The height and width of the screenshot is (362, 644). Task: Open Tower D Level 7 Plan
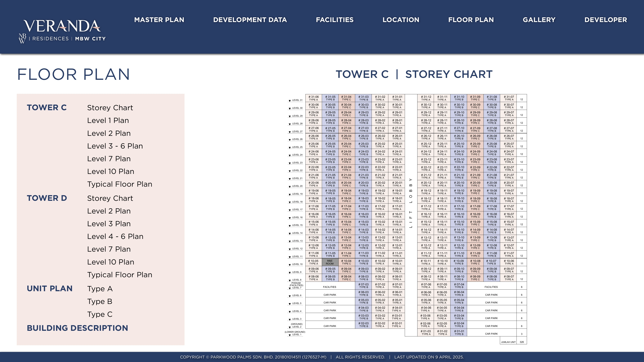(109, 249)
